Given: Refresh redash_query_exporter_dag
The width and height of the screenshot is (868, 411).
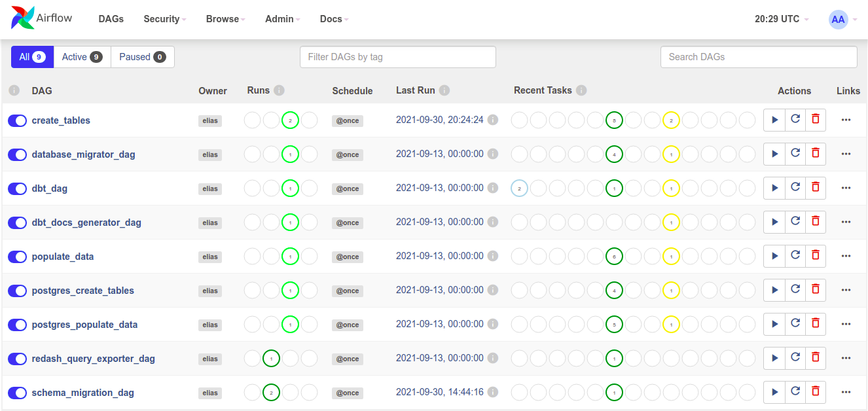Looking at the screenshot, I should tap(795, 358).
